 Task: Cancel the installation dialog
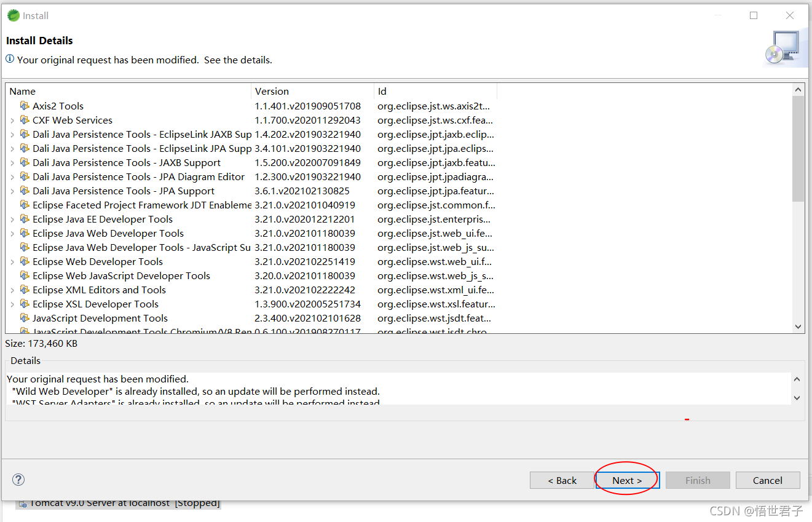pyautogui.click(x=768, y=480)
